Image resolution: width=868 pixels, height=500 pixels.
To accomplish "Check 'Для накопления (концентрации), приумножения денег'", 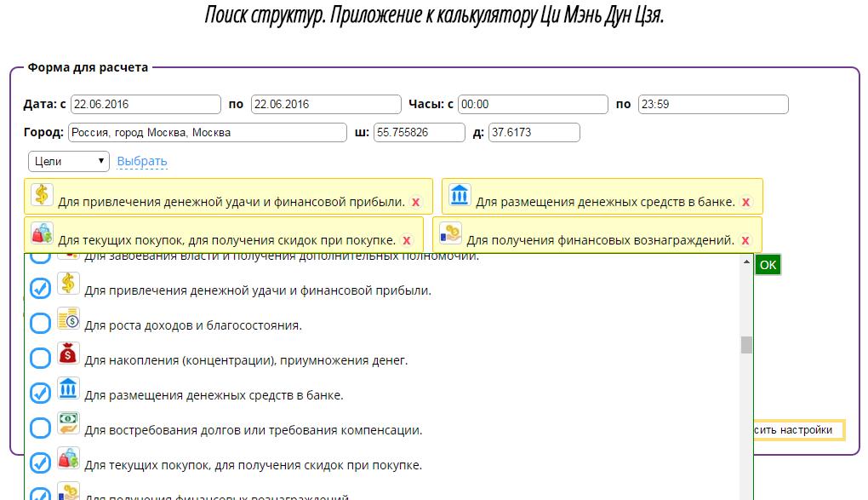I will 40,358.
